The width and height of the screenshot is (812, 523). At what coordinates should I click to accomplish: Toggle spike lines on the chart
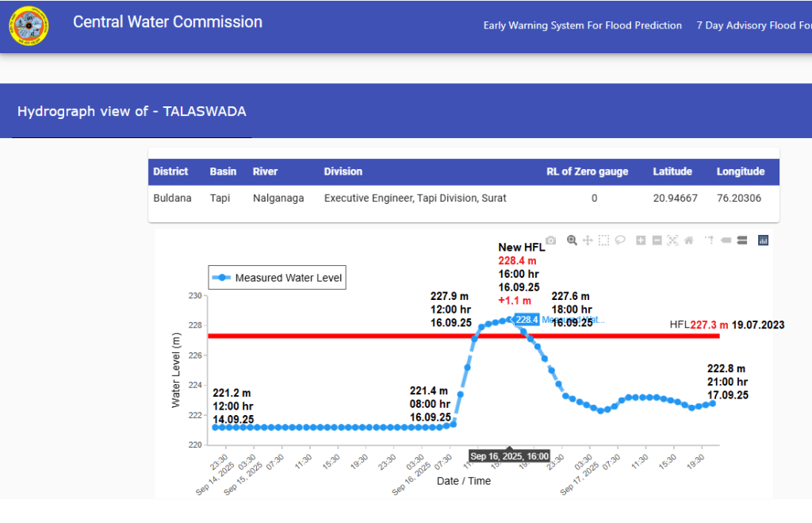click(709, 240)
